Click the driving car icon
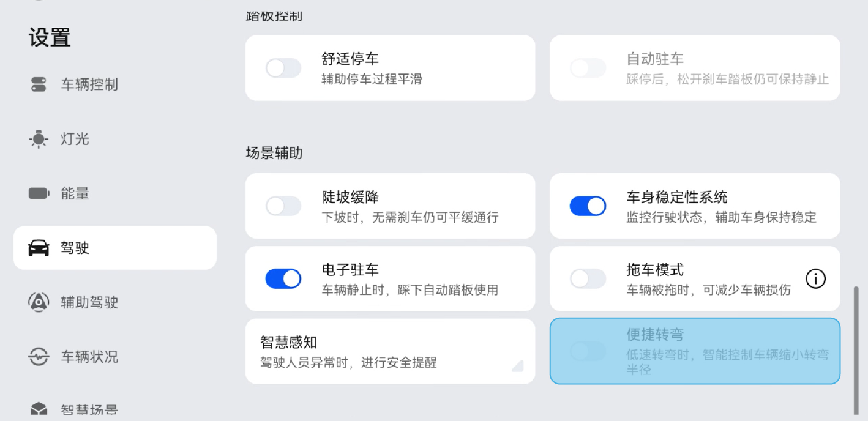Image resolution: width=868 pixels, height=421 pixels. 39,248
